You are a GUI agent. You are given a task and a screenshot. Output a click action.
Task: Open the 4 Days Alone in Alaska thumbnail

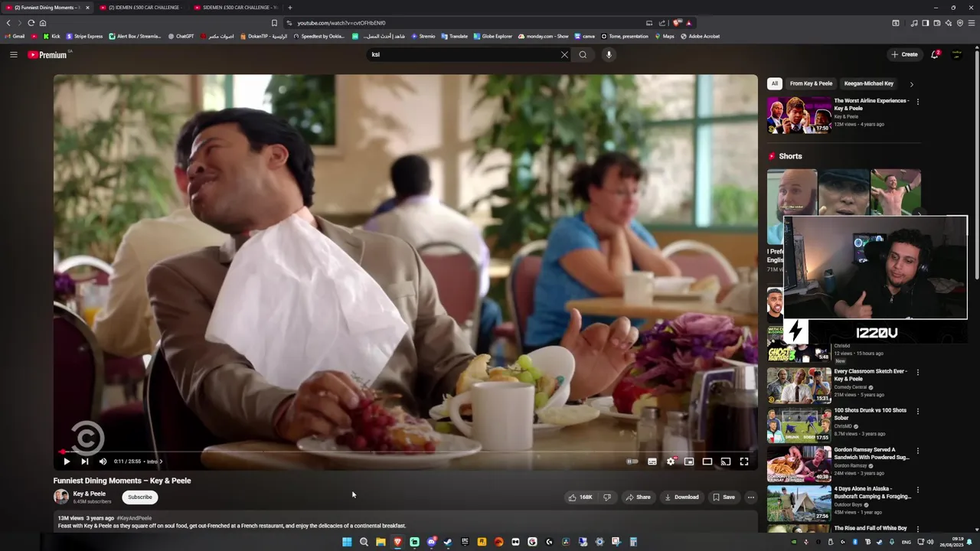pyautogui.click(x=799, y=503)
